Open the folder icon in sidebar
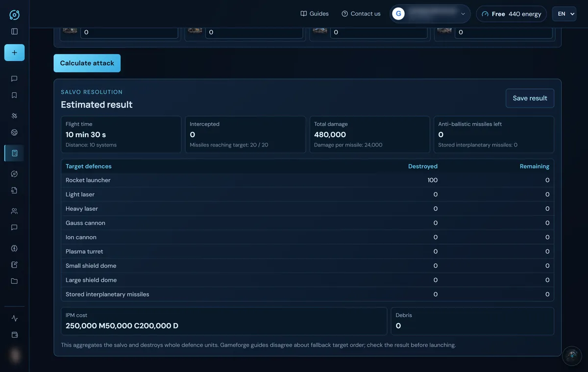This screenshot has width=588, height=372. coord(14,281)
